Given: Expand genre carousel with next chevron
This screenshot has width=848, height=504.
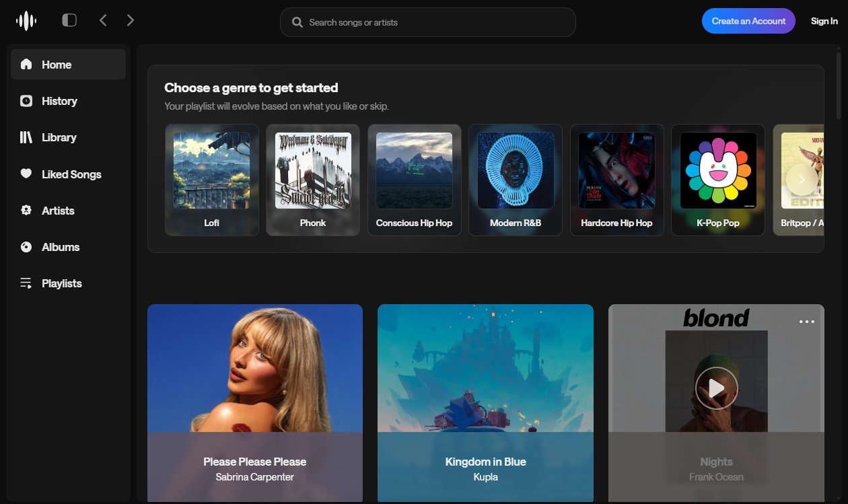Looking at the screenshot, I should click(801, 180).
